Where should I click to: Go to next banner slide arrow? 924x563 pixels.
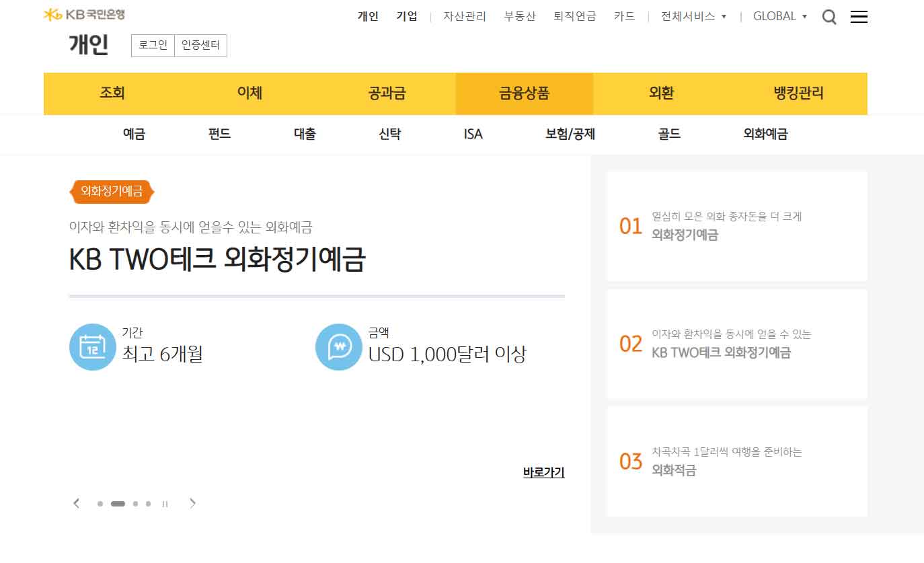(193, 503)
